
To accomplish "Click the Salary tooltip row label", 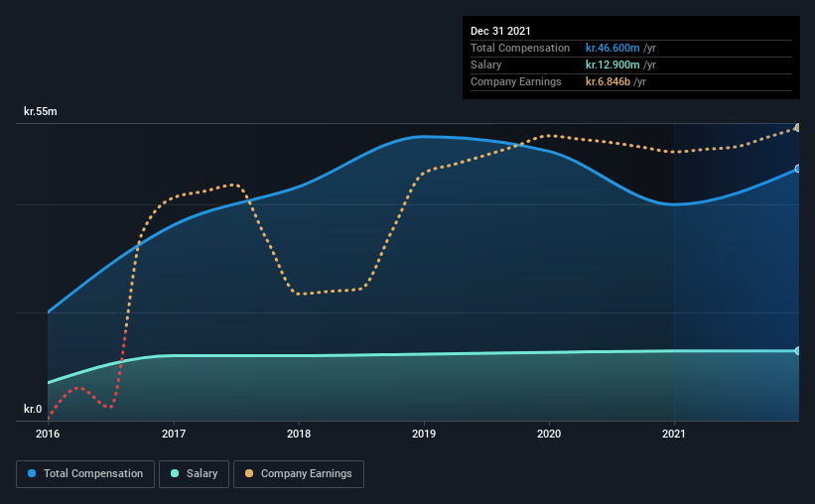I will click(x=486, y=64).
